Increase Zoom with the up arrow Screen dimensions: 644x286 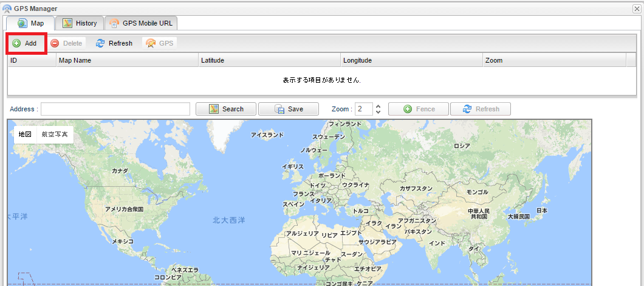(x=379, y=106)
